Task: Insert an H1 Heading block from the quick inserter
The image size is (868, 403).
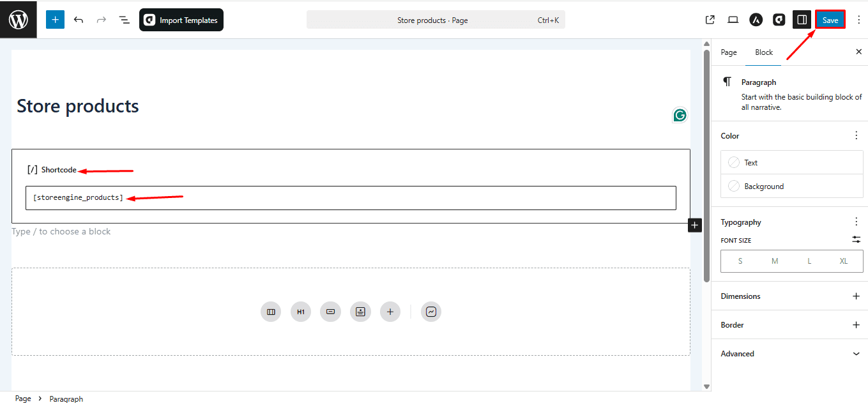Action: tap(300, 312)
